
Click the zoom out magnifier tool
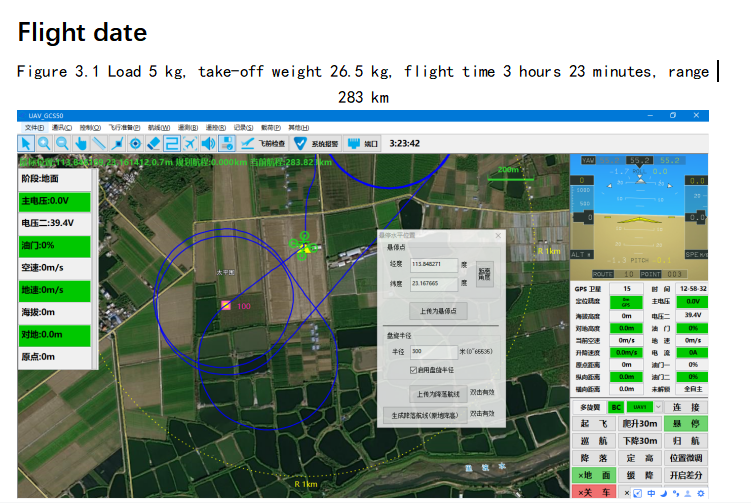pos(62,144)
